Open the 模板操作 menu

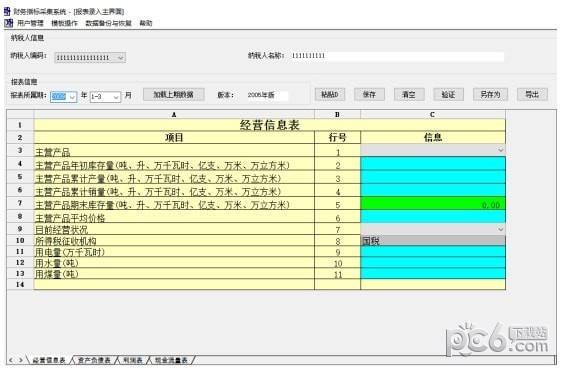pyautogui.click(x=64, y=23)
